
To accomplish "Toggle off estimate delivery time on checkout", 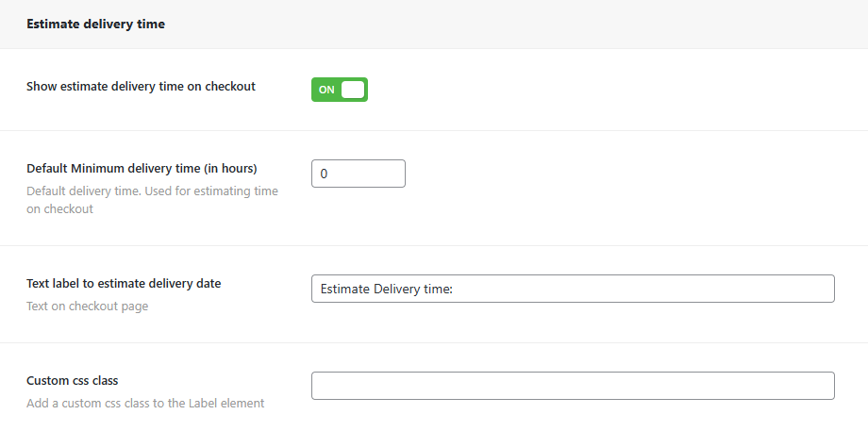I will click(339, 90).
